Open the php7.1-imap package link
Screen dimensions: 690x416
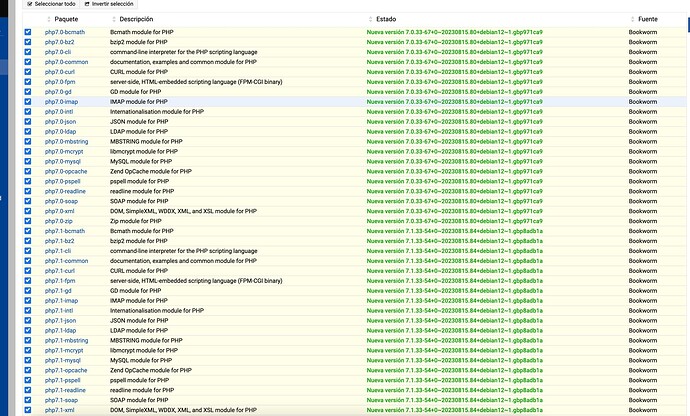tap(61, 301)
